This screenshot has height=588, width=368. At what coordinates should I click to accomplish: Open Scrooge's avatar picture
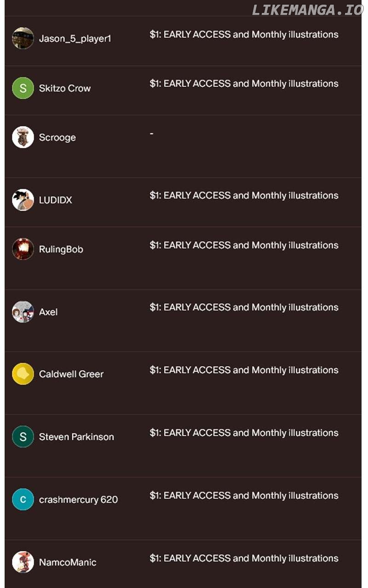click(x=23, y=137)
